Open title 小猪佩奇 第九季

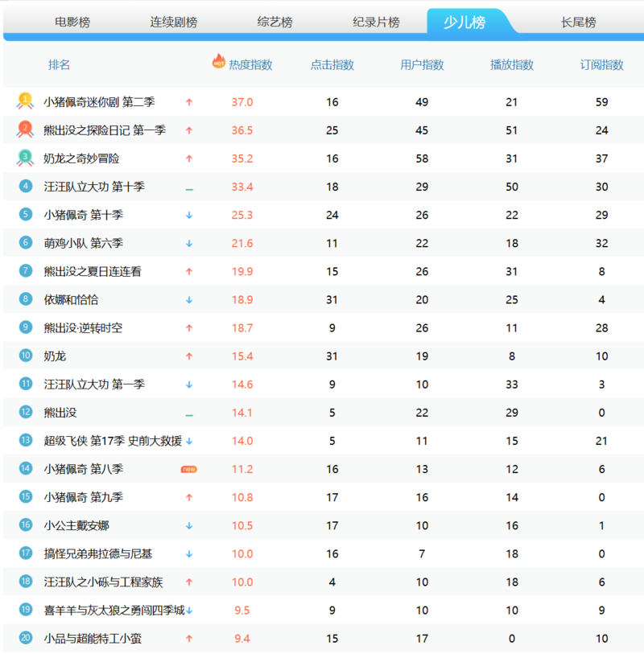pyautogui.click(x=84, y=497)
